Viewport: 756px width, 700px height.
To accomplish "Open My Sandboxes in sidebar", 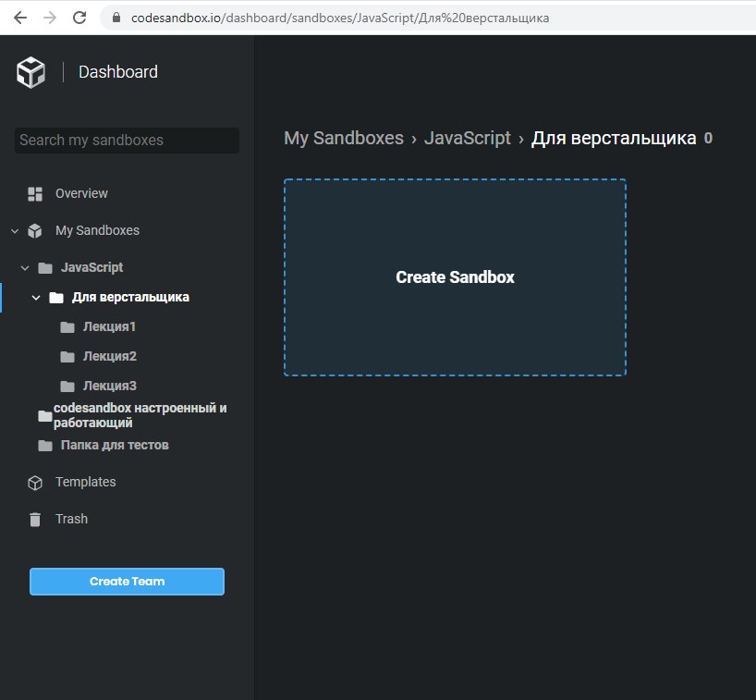I will tap(97, 230).
